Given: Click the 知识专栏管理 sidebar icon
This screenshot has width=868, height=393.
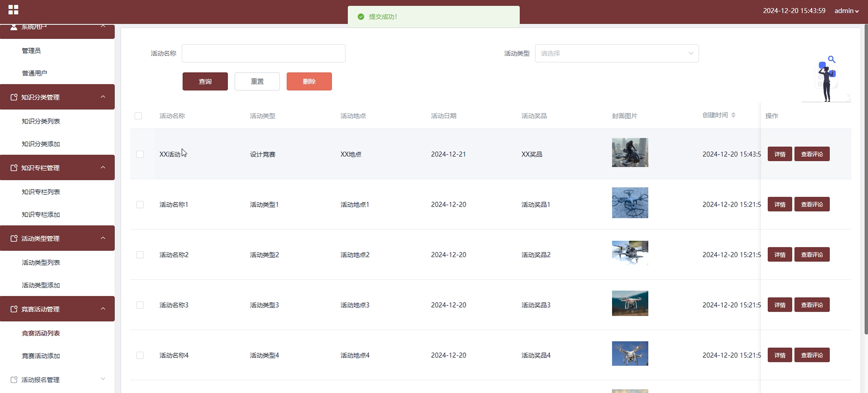Looking at the screenshot, I should point(14,168).
